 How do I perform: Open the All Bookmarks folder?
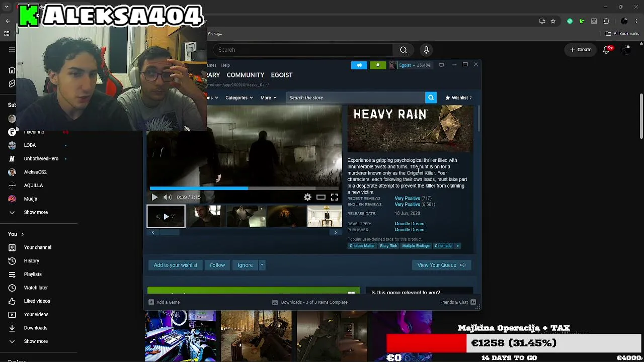click(622, 34)
